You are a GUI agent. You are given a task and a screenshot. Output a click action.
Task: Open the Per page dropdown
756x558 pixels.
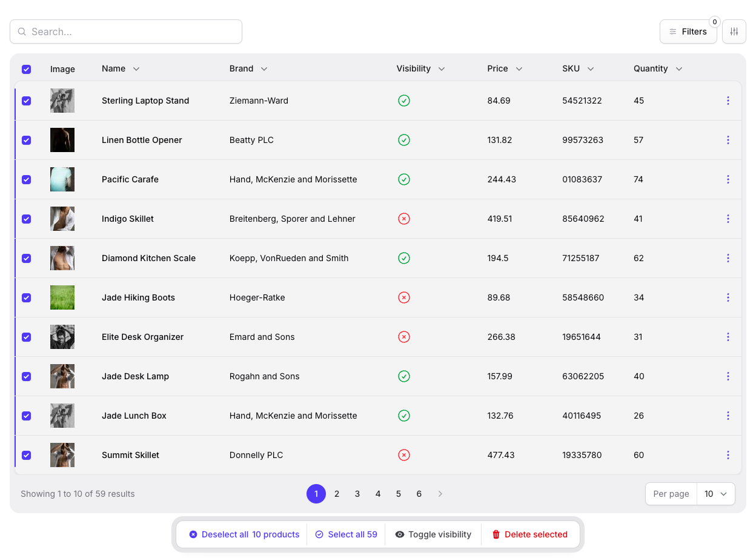tap(716, 494)
